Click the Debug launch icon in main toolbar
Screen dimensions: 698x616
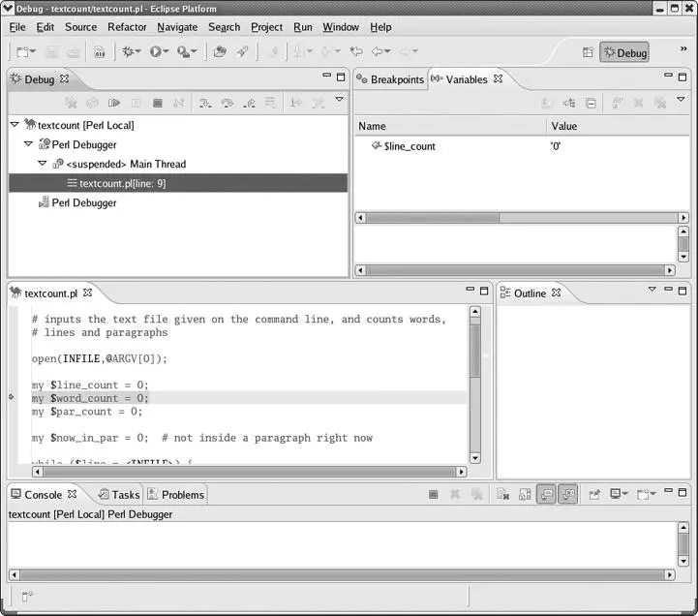click(x=128, y=52)
